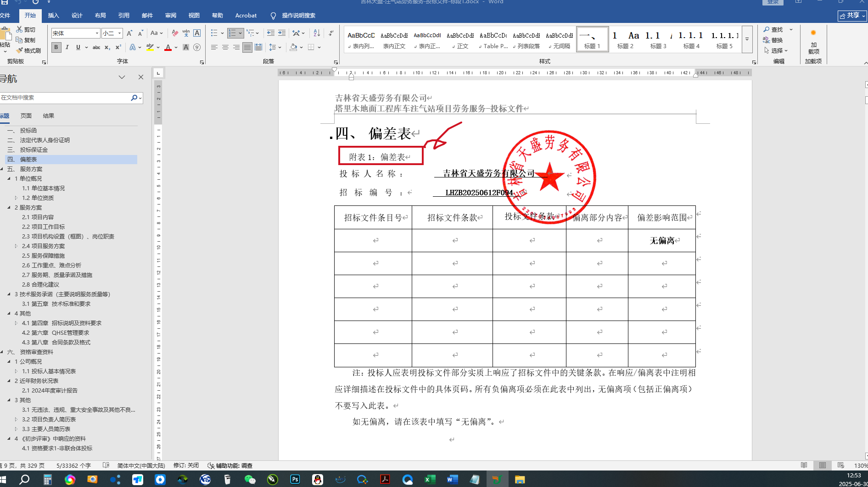
Task: Toggle show/hide paragraph marks
Action: [331, 33]
